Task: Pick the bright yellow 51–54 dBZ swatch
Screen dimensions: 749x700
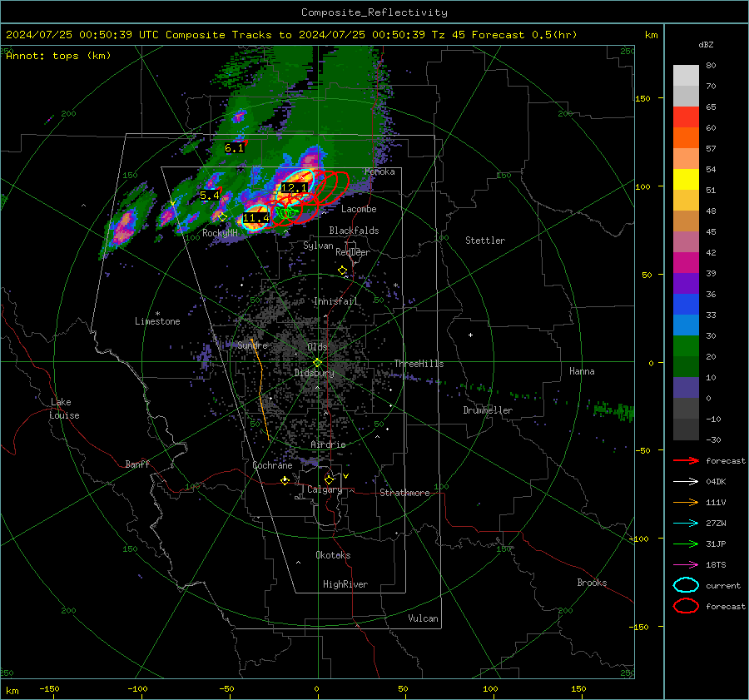Action: click(686, 180)
